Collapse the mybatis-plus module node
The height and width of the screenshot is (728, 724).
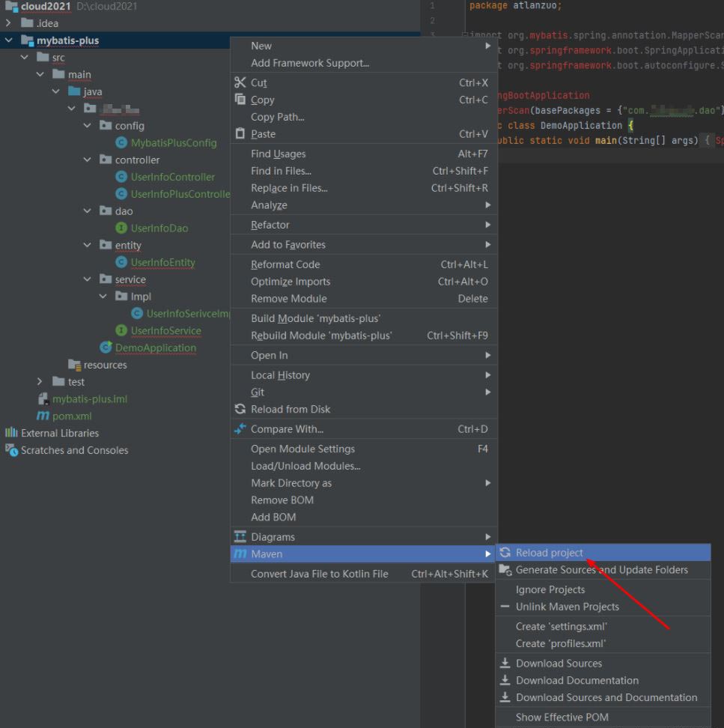click(x=9, y=40)
